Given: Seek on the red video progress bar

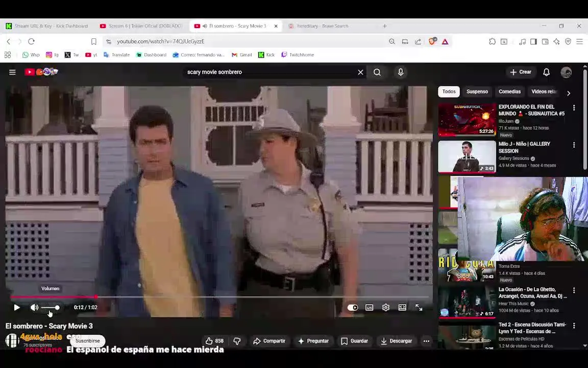Looking at the screenshot, I should (x=219, y=296).
